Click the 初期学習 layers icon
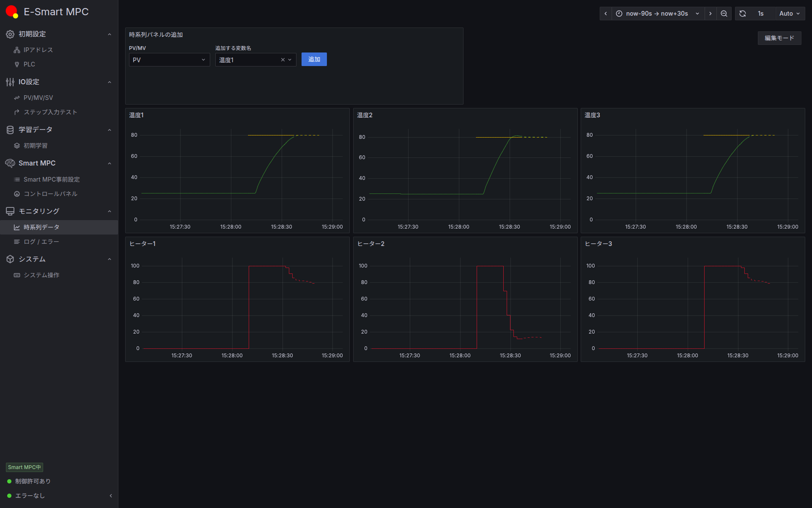 coord(17,146)
